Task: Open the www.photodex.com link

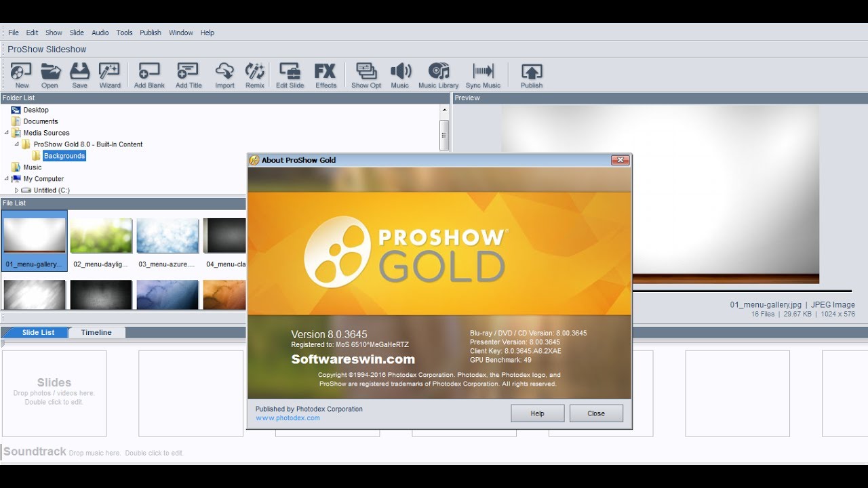Action: coord(288,418)
